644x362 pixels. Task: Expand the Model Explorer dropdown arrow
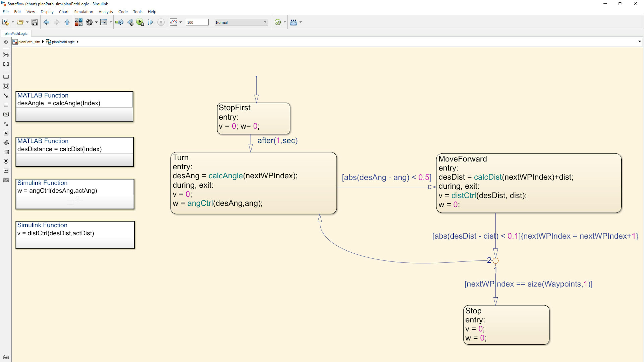point(111,22)
